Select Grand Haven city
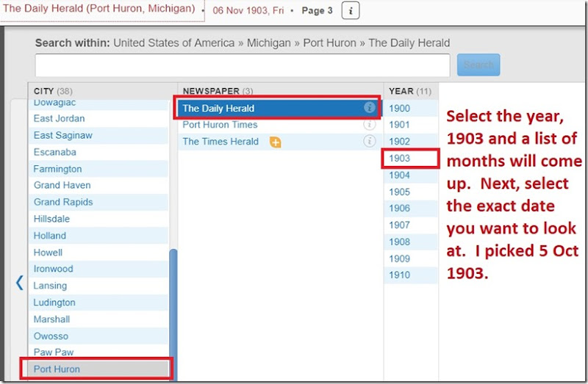The image size is (588, 384). pos(98,185)
